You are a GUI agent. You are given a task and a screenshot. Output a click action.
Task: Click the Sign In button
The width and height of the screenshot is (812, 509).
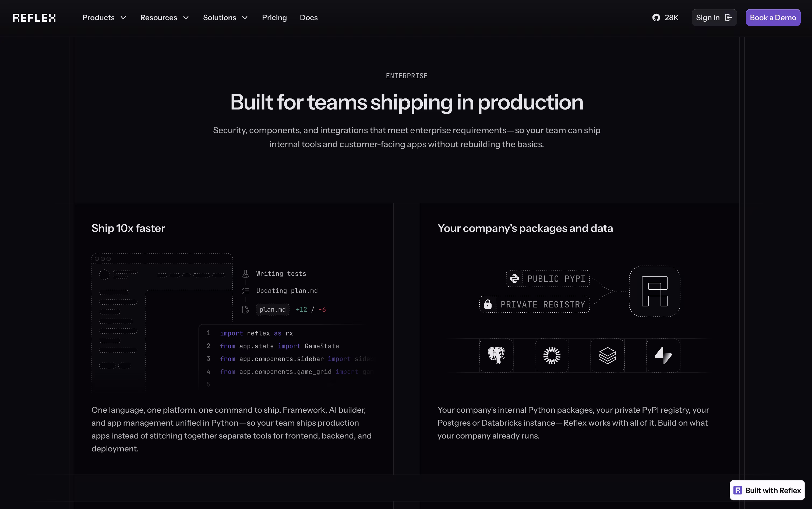pyautogui.click(x=714, y=17)
